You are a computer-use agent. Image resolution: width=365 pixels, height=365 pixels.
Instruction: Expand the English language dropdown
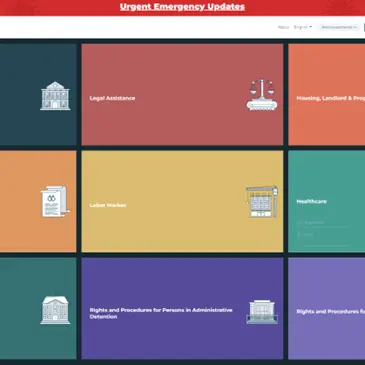click(x=303, y=27)
